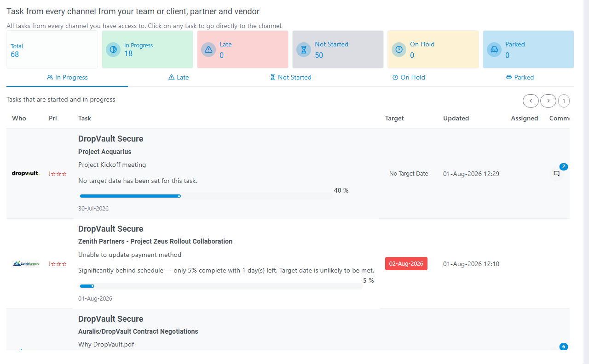Image resolution: width=589 pixels, height=364 pixels.
Task: Click the Parked 0 summary card
Action: tap(528, 50)
